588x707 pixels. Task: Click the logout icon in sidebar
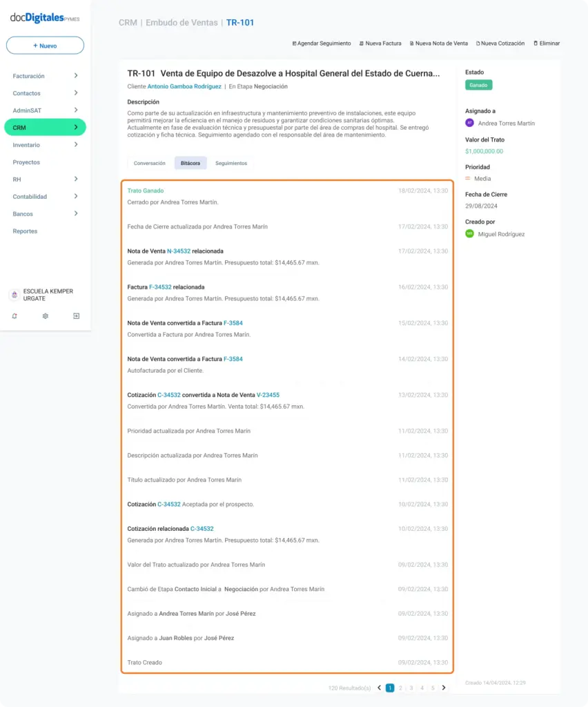pyautogui.click(x=76, y=316)
